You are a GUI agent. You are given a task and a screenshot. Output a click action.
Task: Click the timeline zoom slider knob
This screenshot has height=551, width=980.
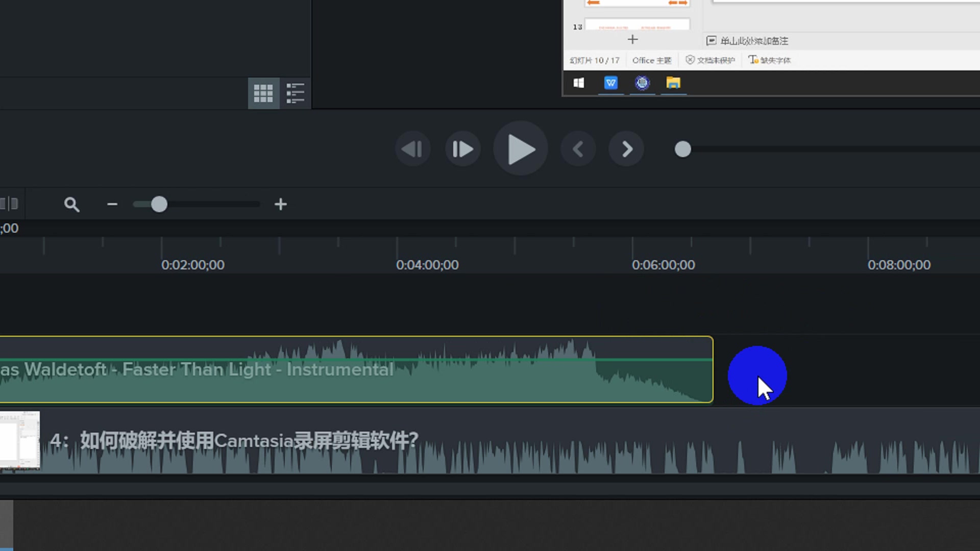159,205
